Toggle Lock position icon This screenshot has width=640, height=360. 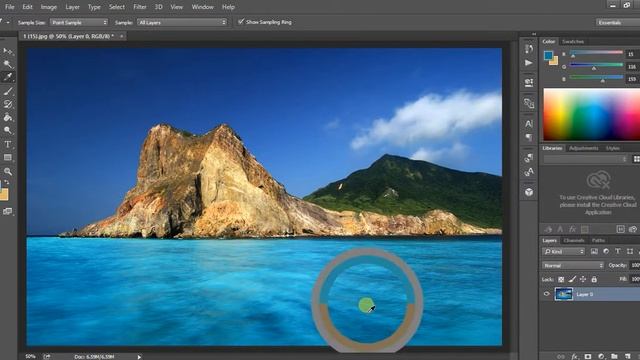[x=583, y=279]
